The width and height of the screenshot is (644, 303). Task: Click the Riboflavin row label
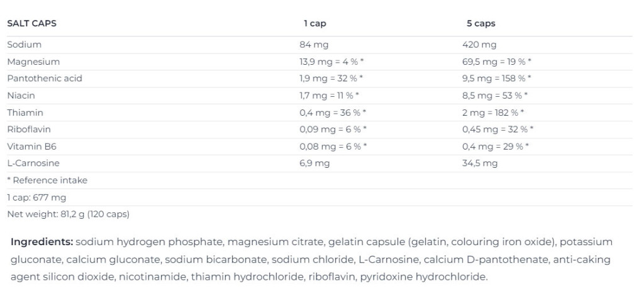click(x=29, y=129)
